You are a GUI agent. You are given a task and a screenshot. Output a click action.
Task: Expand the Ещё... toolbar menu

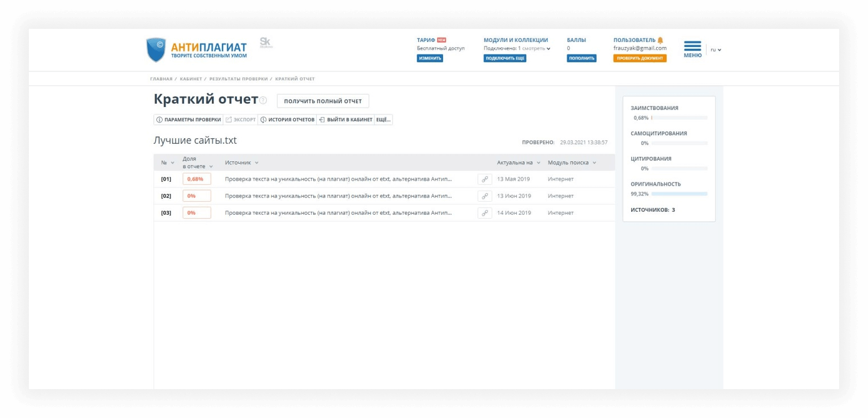point(384,120)
